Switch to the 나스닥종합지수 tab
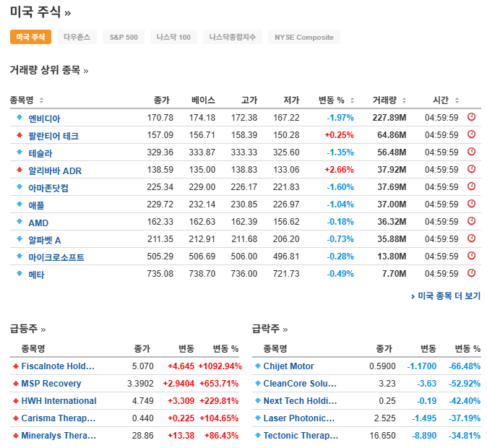The width and height of the screenshot is (487, 448). pyautogui.click(x=233, y=37)
